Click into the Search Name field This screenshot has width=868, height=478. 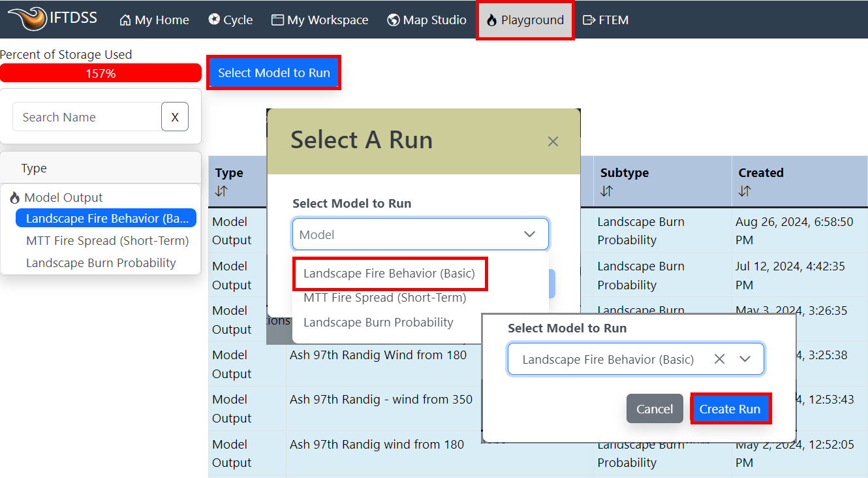(87, 117)
